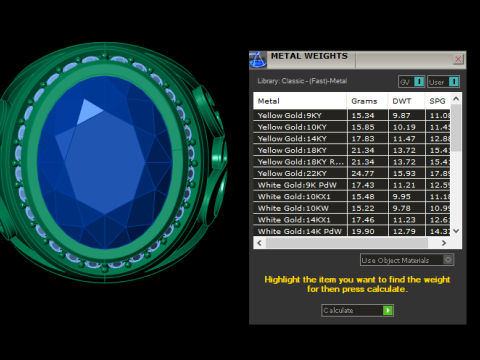Viewport: 480px width, 360px height.
Task: Click the 11.21 DWT value
Action: (404, 185)
